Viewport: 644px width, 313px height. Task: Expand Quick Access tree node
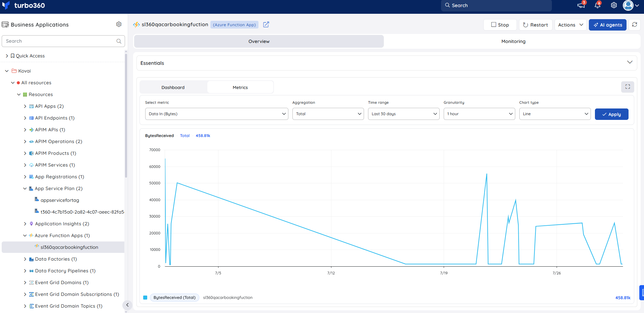tap(7, 56)
